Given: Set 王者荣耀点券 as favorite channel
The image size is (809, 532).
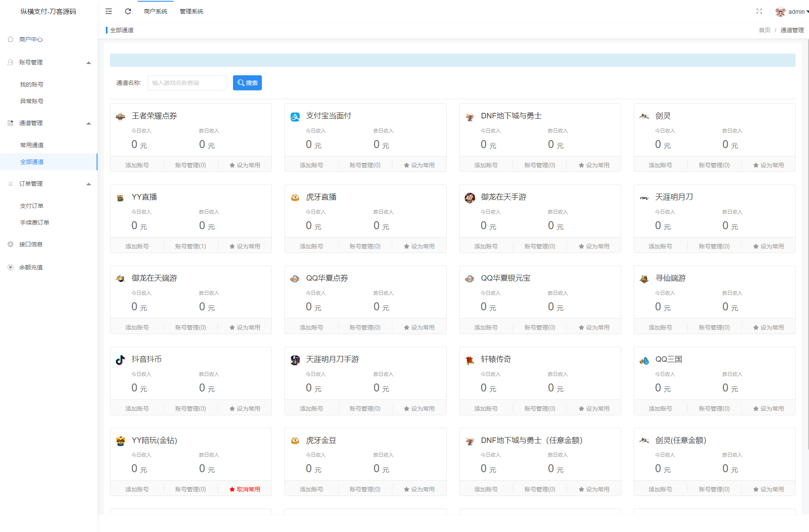Looking at the screenshot, I should point(245,164).
